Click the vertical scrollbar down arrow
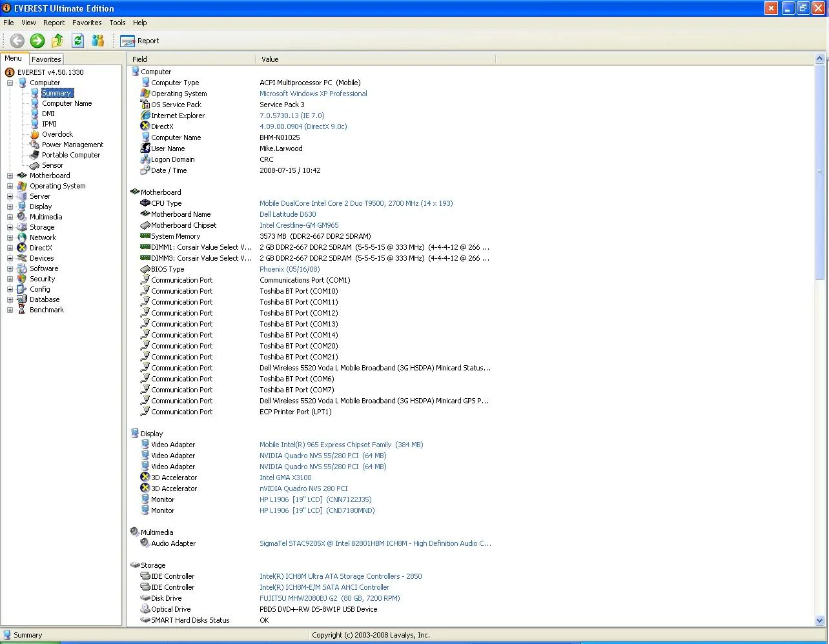 pyautogui.click(x=820, y=621)
